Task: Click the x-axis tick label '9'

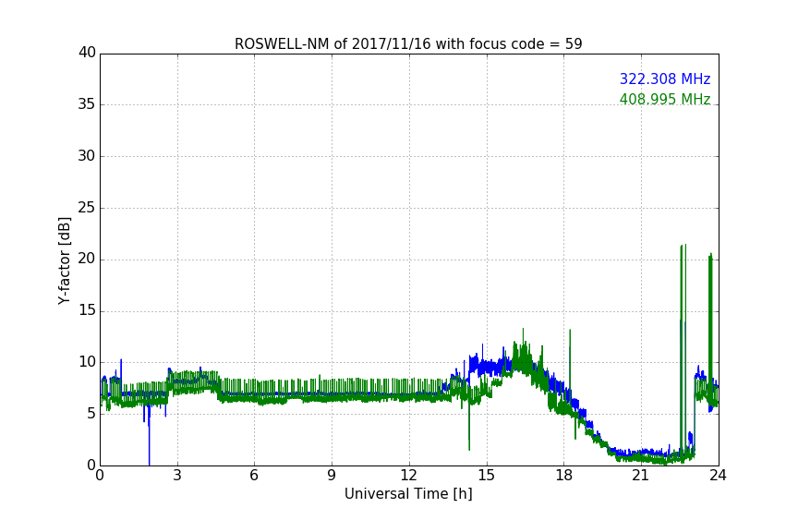Action: 332,476
